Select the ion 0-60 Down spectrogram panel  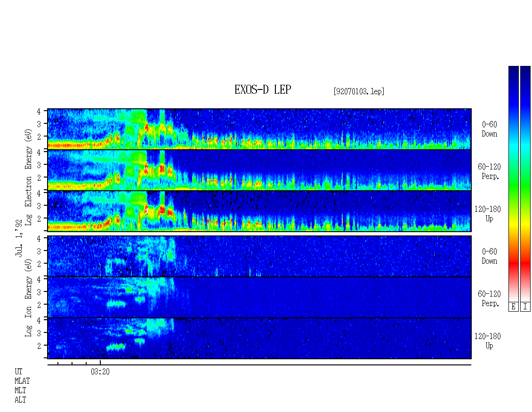point(259,256)
